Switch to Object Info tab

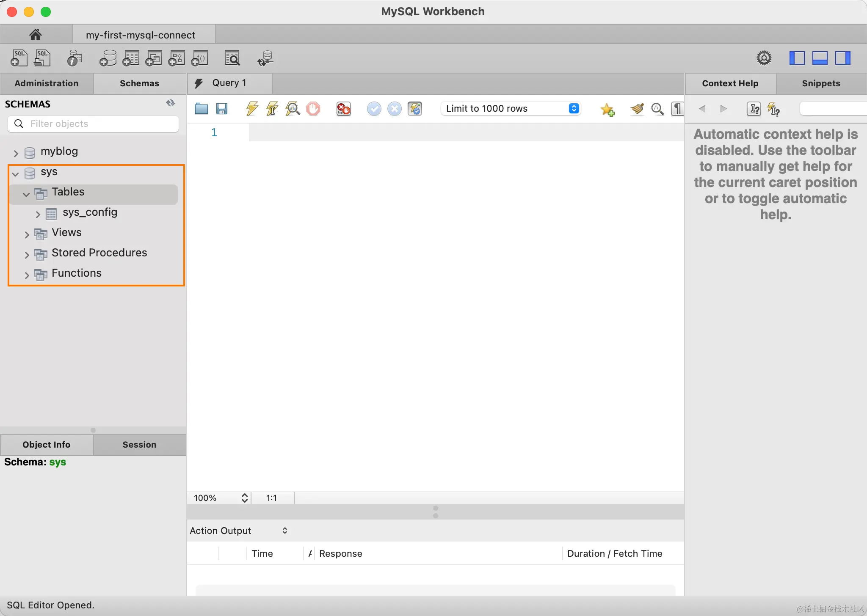[x=47, y=445]
